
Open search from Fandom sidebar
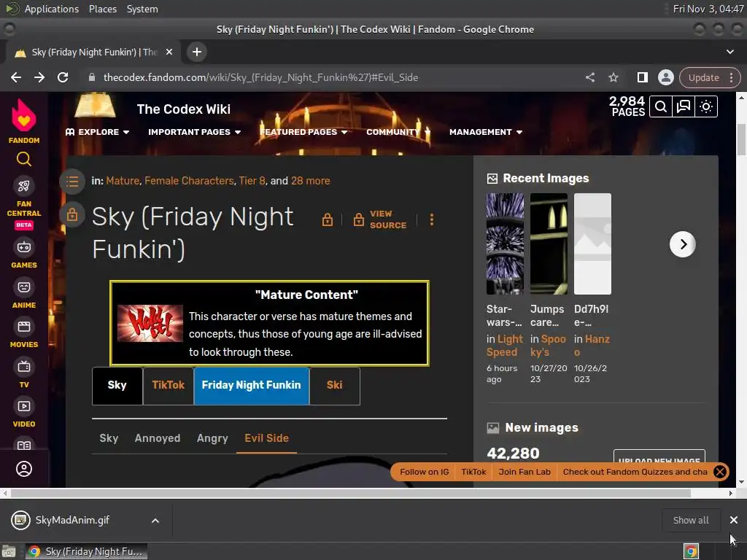point(24,159)
